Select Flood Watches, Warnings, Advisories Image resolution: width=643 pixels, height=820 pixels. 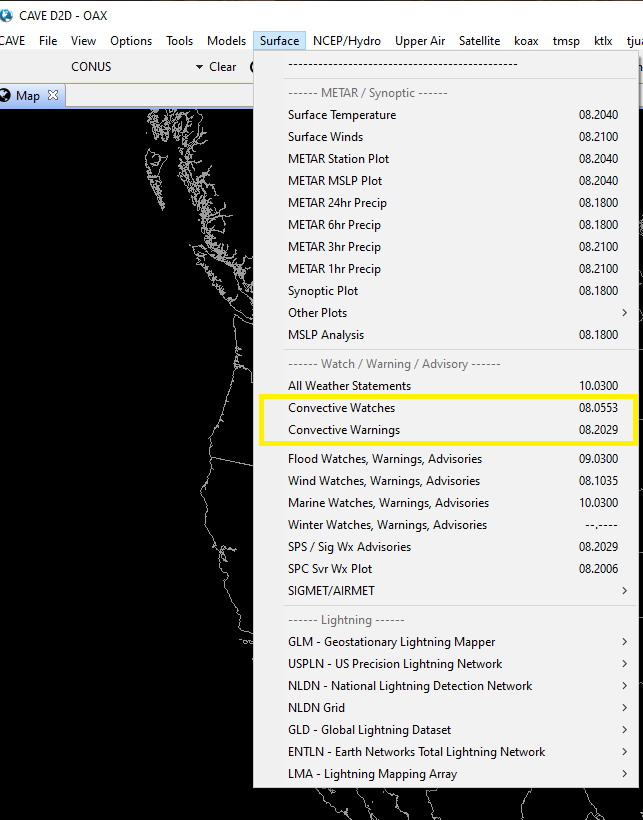385,459
